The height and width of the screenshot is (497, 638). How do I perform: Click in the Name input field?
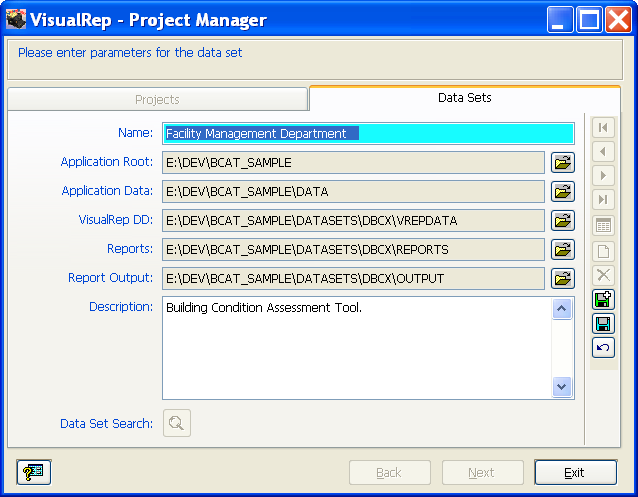(x=368, y=133)
